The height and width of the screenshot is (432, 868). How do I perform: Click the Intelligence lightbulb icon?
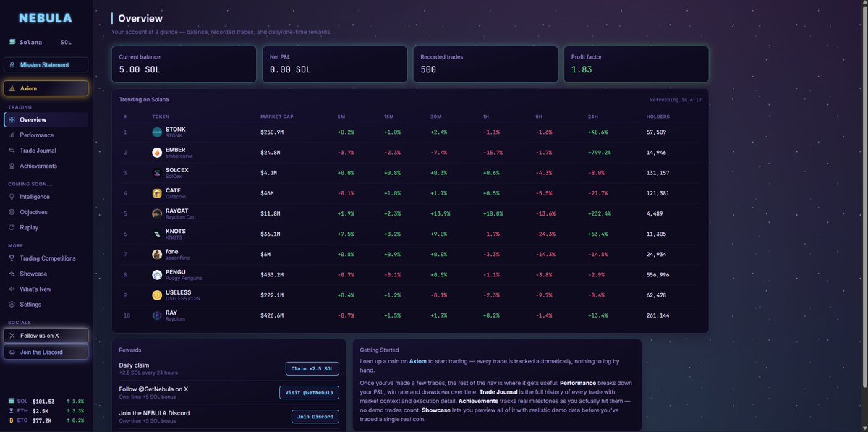(x=12, y=197)
